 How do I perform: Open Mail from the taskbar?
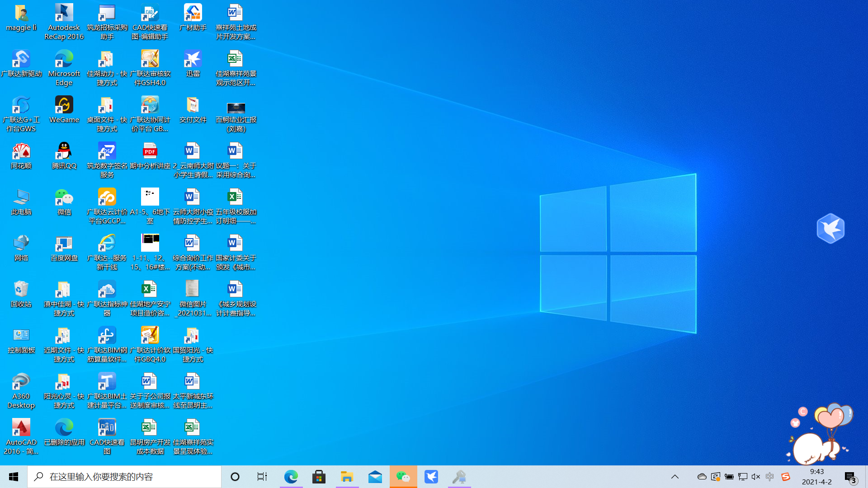click(375, 477)
